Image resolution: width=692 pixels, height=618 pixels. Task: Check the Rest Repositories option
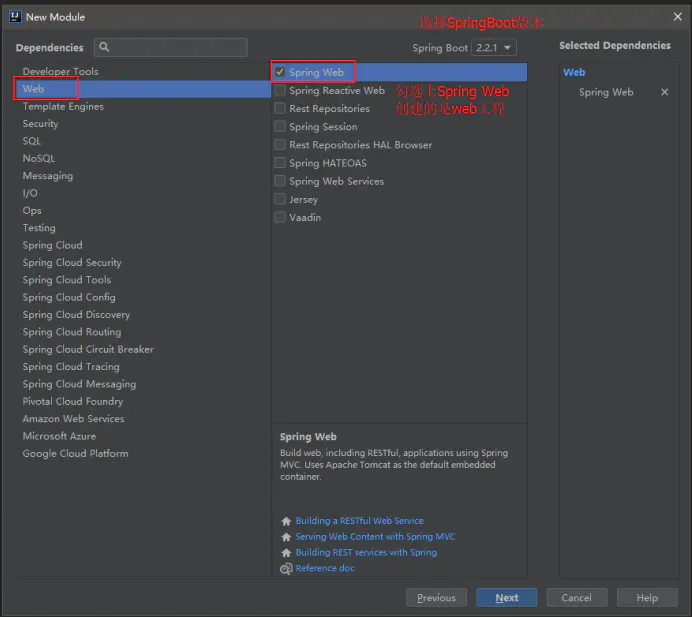click(x=280, y=108)
